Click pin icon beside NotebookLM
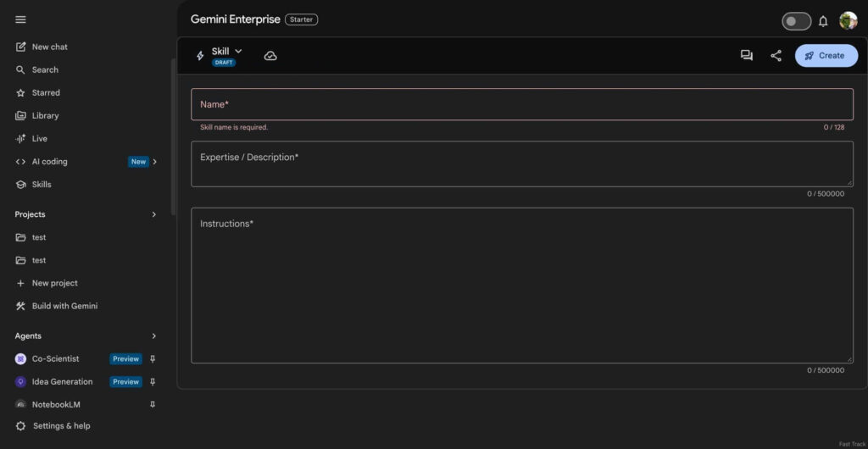868x449 pixels. tap(153, 405)
